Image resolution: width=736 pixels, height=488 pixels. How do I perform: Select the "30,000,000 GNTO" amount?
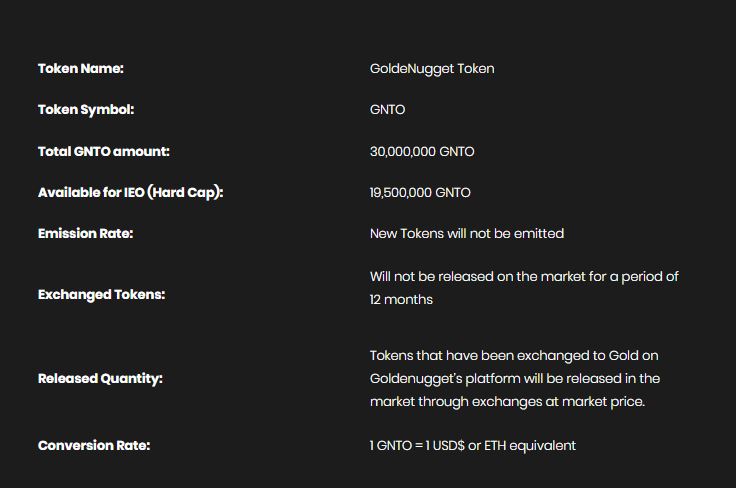click(x=422, y=152)
